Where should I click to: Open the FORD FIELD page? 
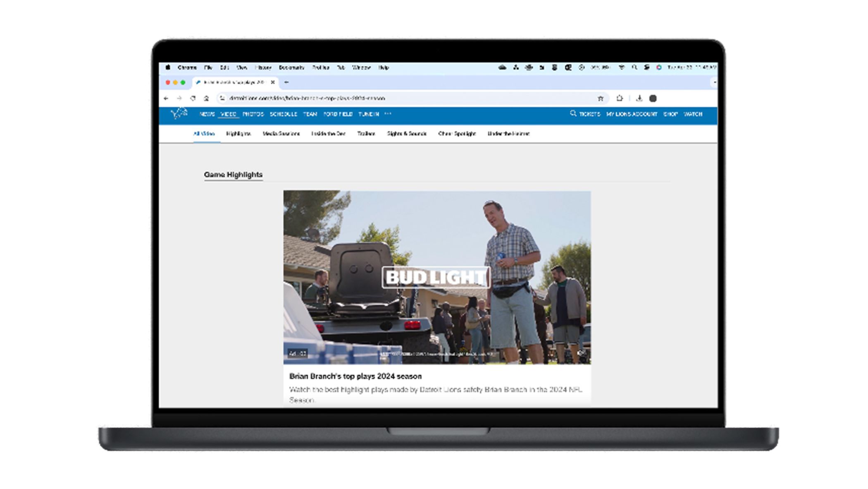click(338, 114)
